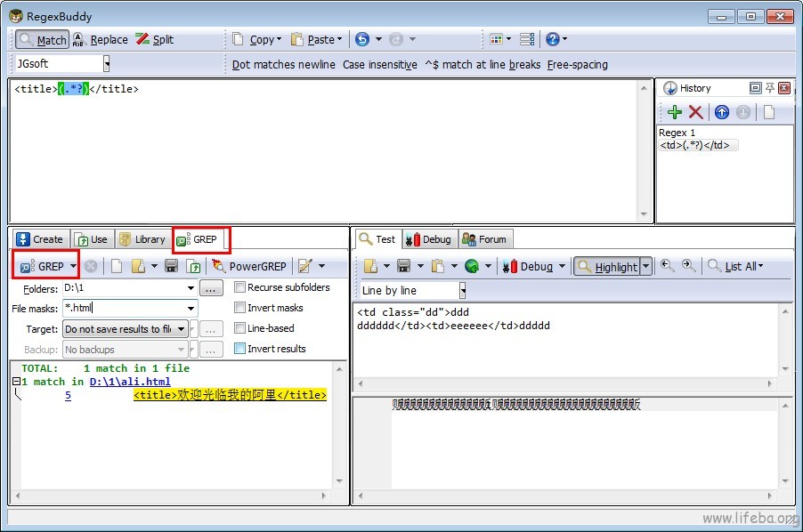Open the Target dropdown

(x=182, y=329)
